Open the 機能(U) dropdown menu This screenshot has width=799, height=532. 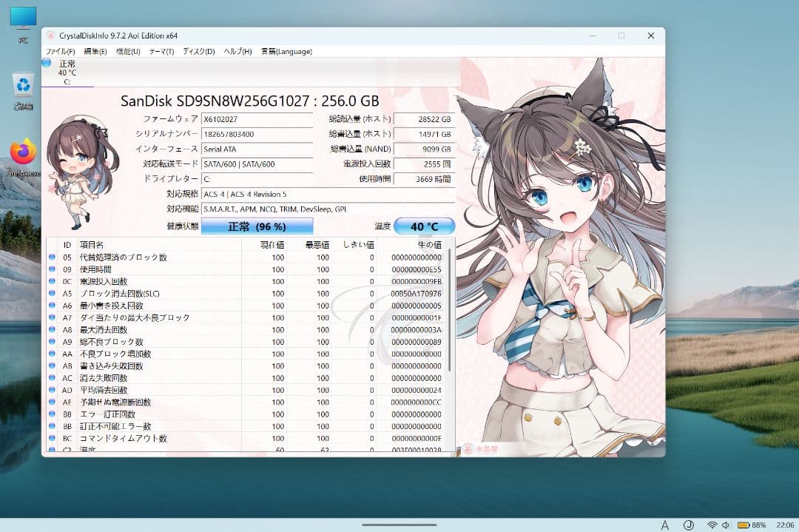[x=128, y=51]
